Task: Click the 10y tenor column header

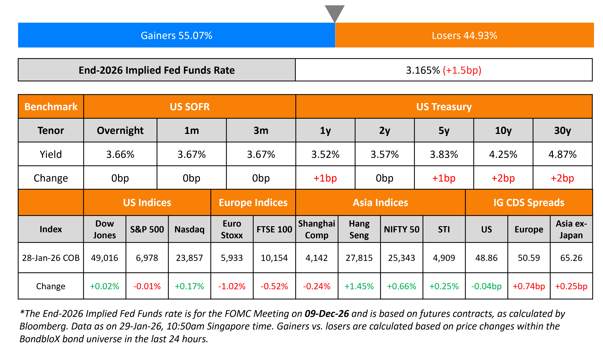Action: click(x=503, y=130)
